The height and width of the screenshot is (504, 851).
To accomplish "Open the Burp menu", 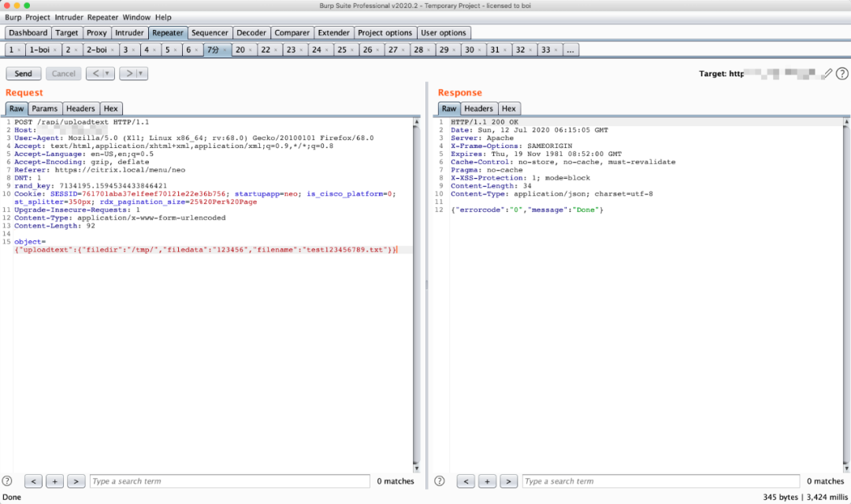I will [x=13, y=17].
